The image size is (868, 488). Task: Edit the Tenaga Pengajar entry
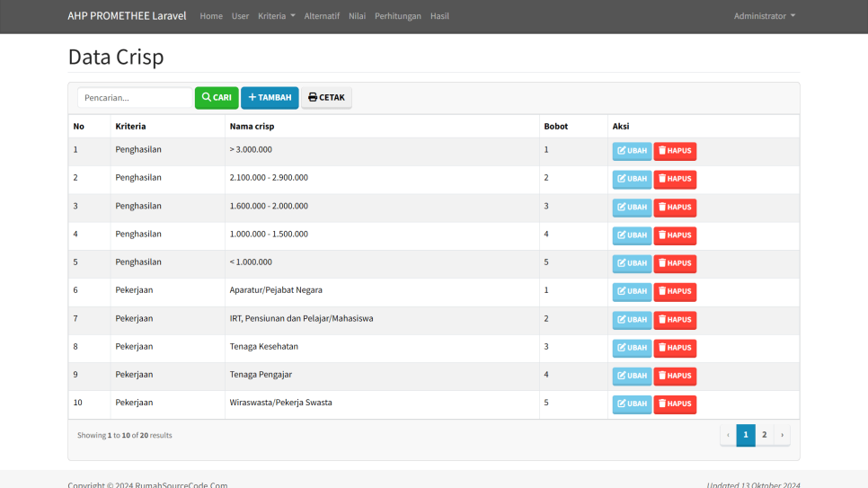[x=632, y=376]
